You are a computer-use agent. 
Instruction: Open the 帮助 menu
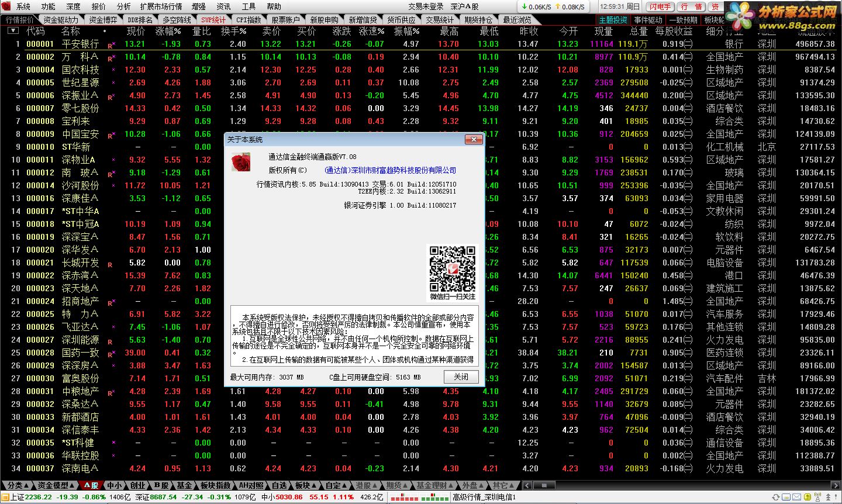[x=274, y=6]
